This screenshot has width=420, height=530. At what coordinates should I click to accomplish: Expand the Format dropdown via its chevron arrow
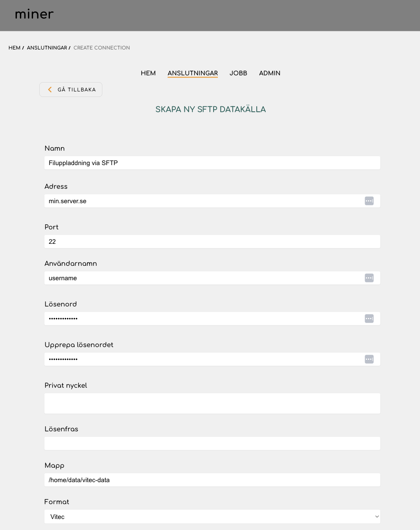pyautogui.click(x=376, y=516)
